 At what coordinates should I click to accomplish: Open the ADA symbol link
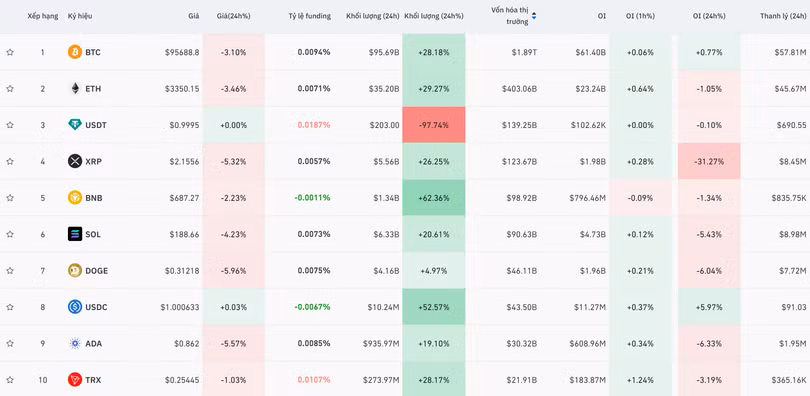tap(94, 343)
